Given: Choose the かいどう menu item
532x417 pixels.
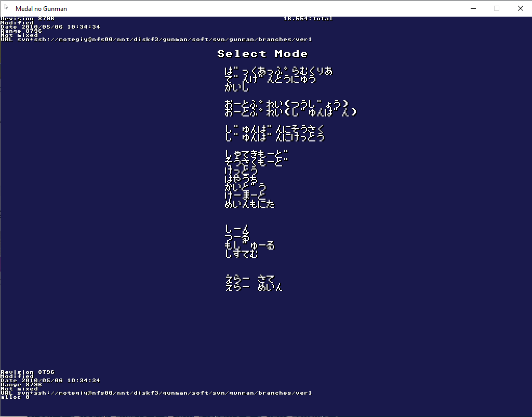Looking at the screenshot, I should pyautogui.click(x=245, y=187).
